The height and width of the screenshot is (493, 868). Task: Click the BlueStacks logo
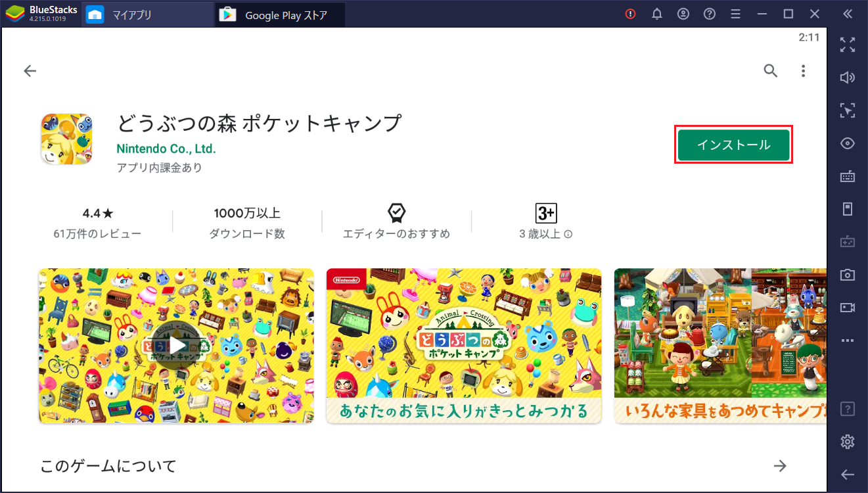point(14,14)
